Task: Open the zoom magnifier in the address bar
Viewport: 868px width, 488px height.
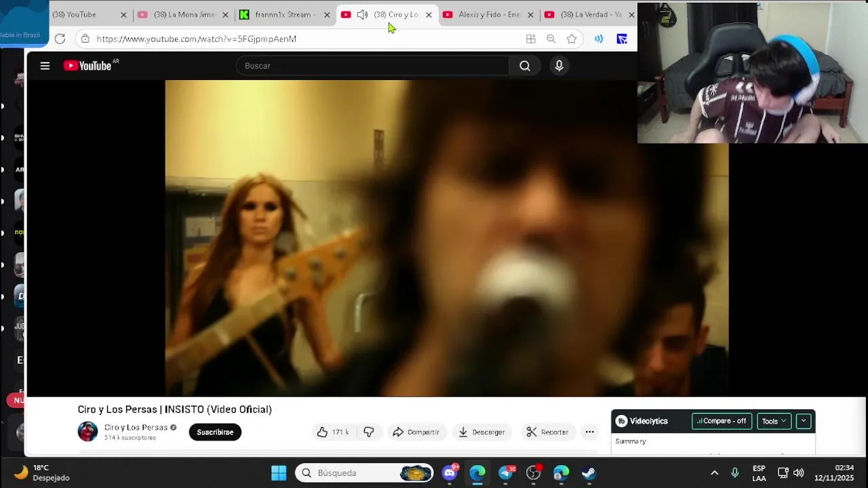Action: coord(551,39)
